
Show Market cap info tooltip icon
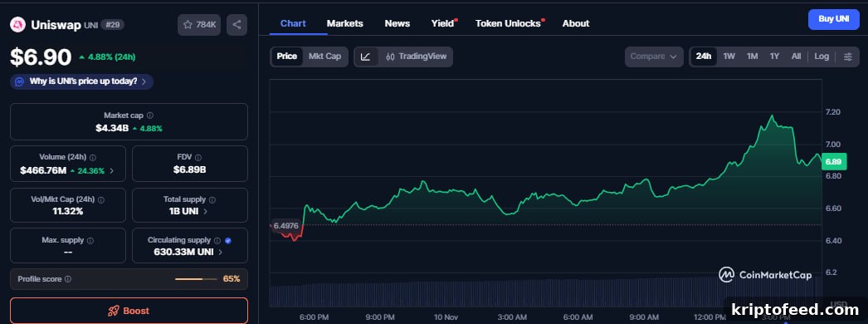click(150, 115)
